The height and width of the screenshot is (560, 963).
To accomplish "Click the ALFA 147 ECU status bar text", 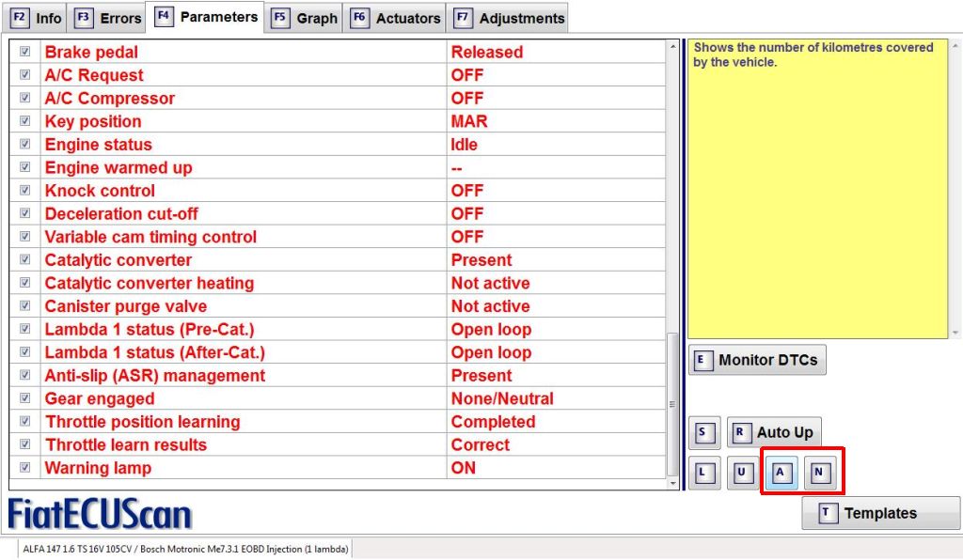I will 185,549.
